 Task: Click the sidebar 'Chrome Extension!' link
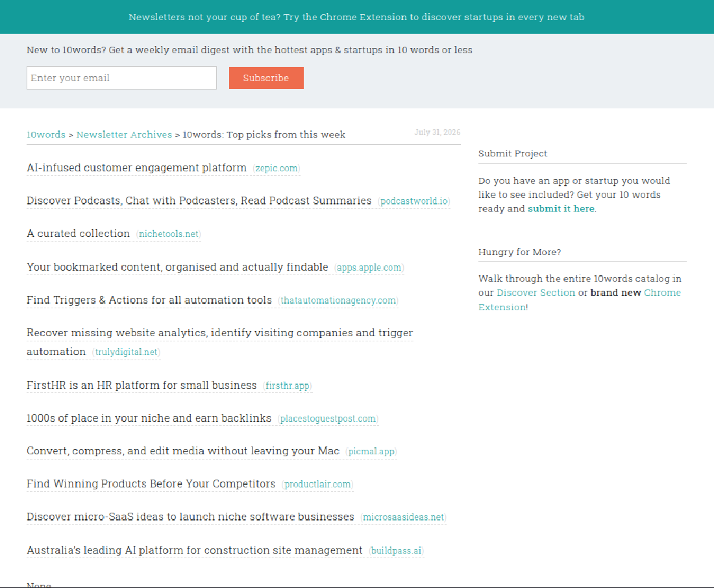[x=579, y=300]
